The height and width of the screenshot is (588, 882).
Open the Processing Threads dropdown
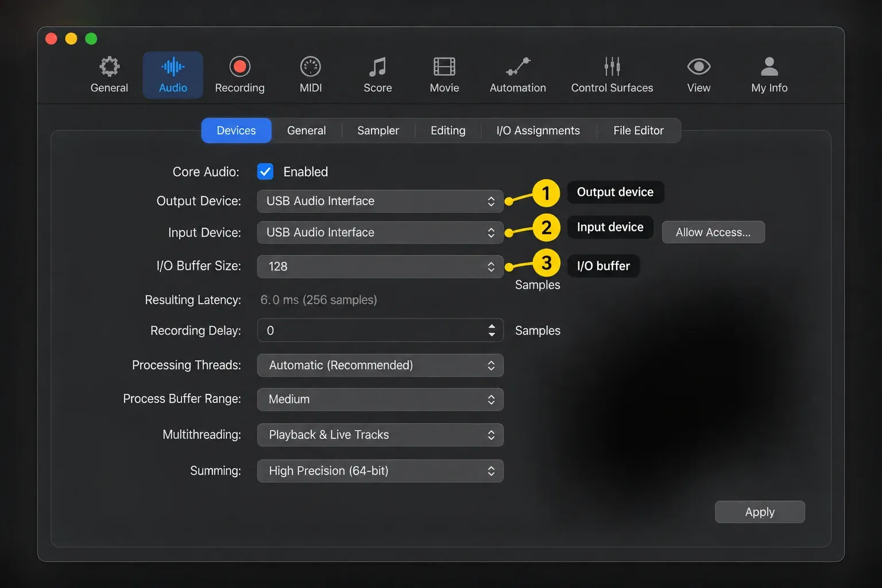(380, 365)
